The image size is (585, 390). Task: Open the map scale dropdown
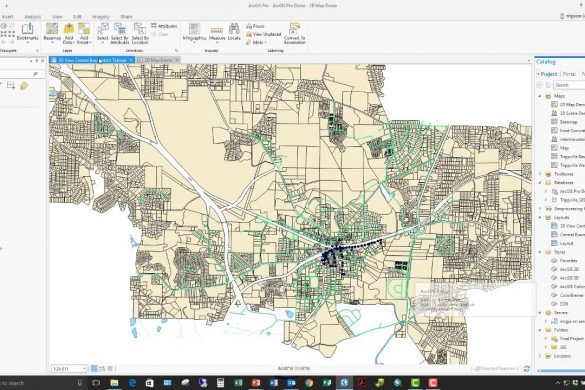(x=84, y=369)
